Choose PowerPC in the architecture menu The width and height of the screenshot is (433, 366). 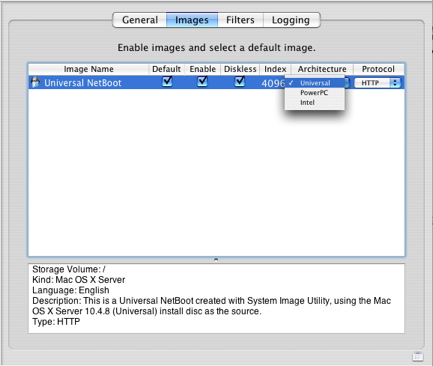315,93
